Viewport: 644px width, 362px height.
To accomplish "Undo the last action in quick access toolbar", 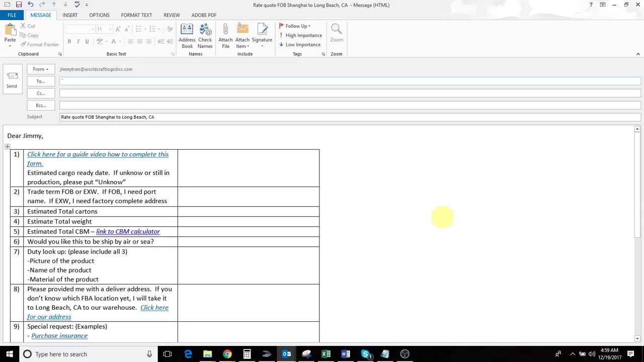I will [30, 5].
